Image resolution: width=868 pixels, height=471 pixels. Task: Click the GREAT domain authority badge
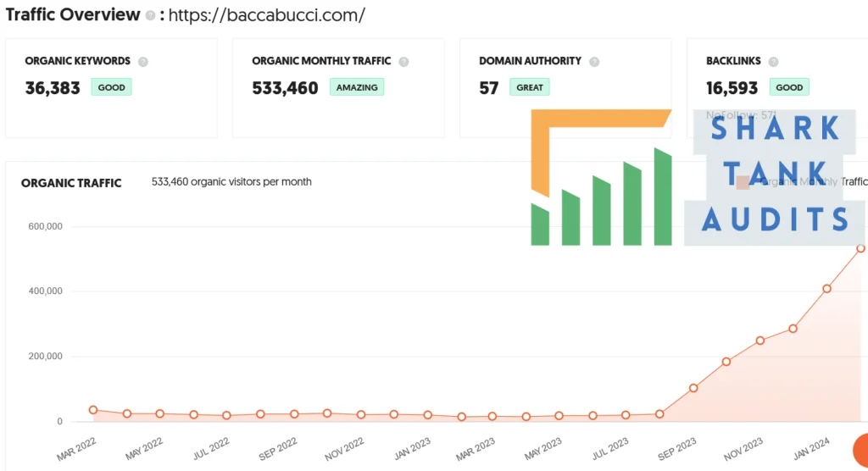point(530,87)
